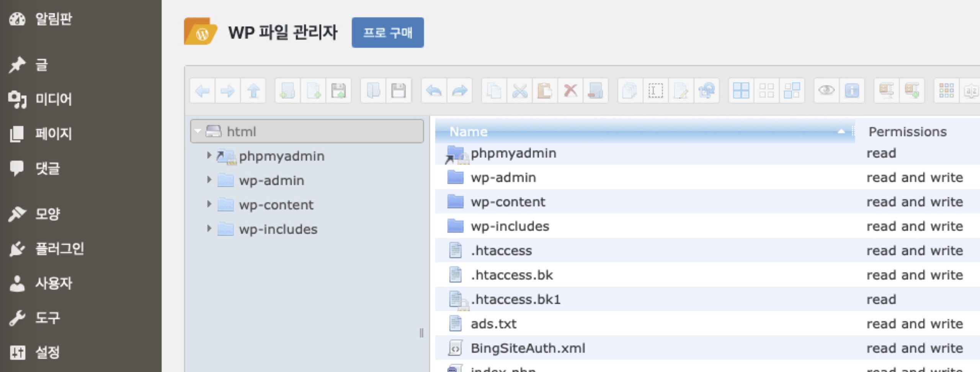This screenshot has height=372, width=980.
Task: Open 미디어 in the sidebar menu
Action: [53, 99]
